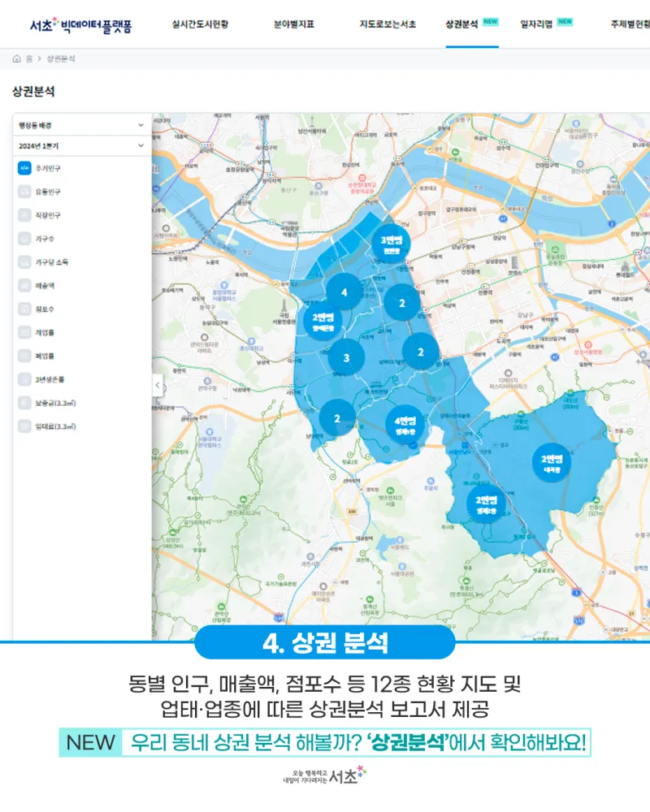650x812 pixels.
Task: Click the 상권분석 breadcrumb link
Action: click(62, 59)
